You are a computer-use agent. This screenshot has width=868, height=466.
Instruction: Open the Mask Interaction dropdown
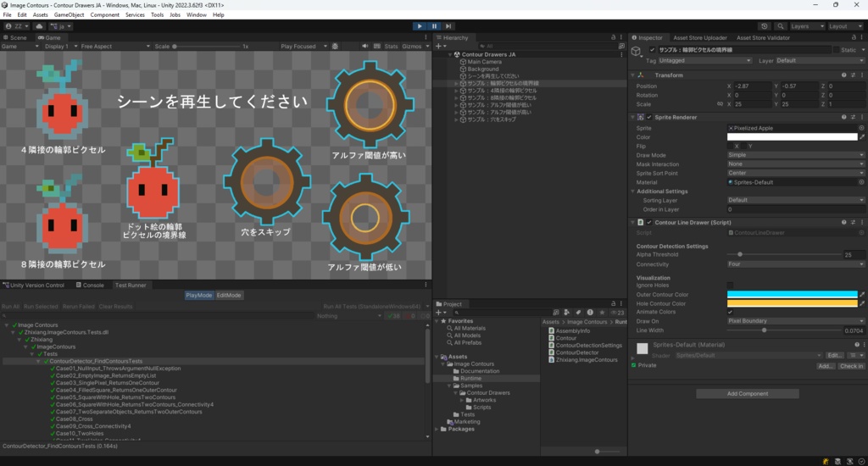click(795, 164)
